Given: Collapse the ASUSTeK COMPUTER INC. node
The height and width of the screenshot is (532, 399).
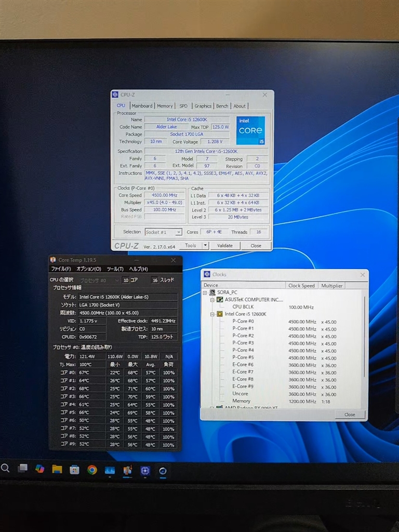Looking at the screenshot, I should tap(213, 300).
